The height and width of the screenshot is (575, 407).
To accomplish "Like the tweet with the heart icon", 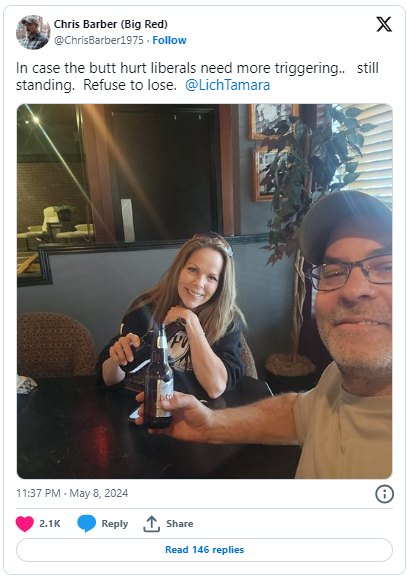I will click(x=25, y=523).
